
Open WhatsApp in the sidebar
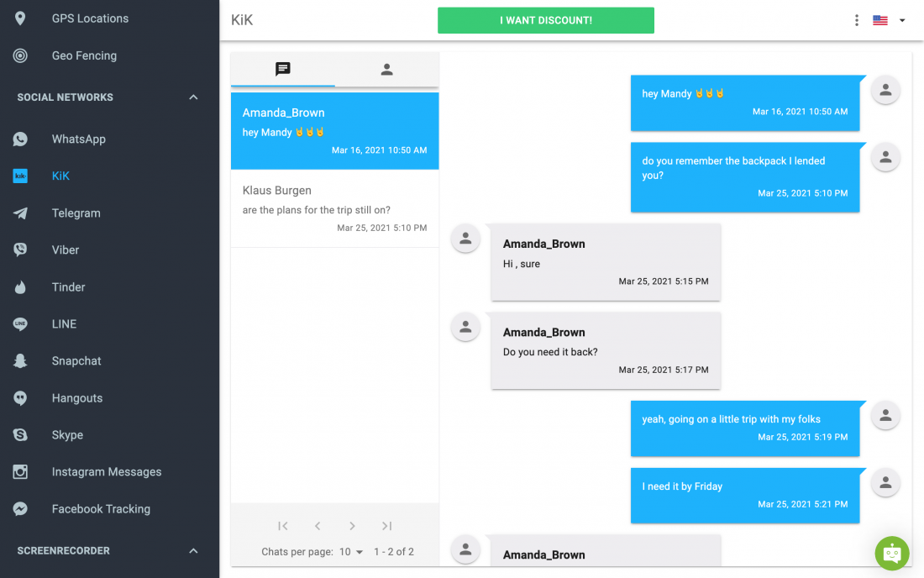pos(78,139)
